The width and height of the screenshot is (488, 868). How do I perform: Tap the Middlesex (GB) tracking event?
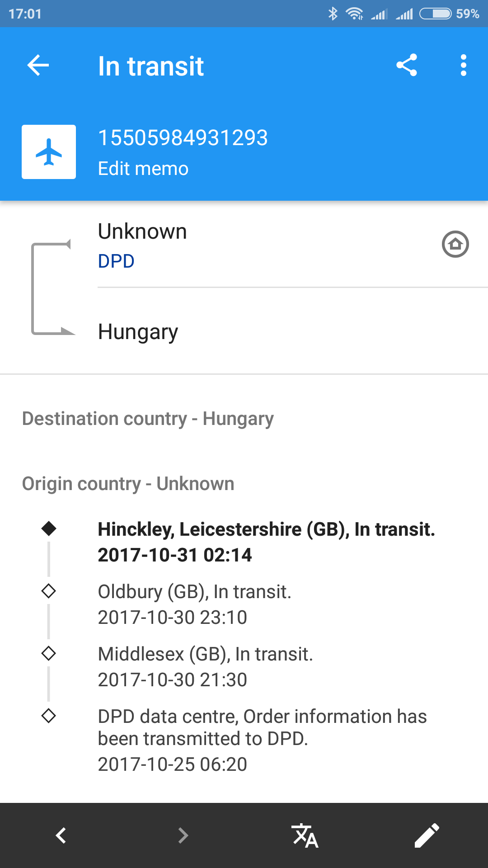click(205, 666)
